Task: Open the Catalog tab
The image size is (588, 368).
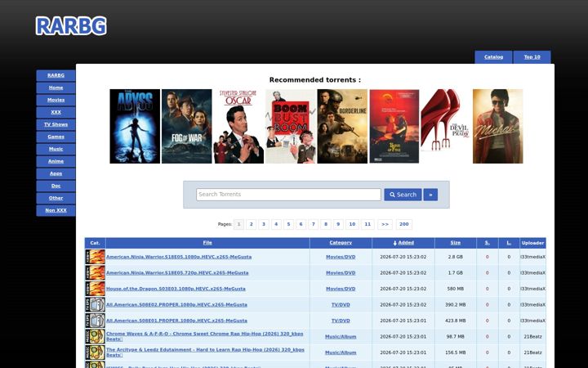Action: (493, 57)
